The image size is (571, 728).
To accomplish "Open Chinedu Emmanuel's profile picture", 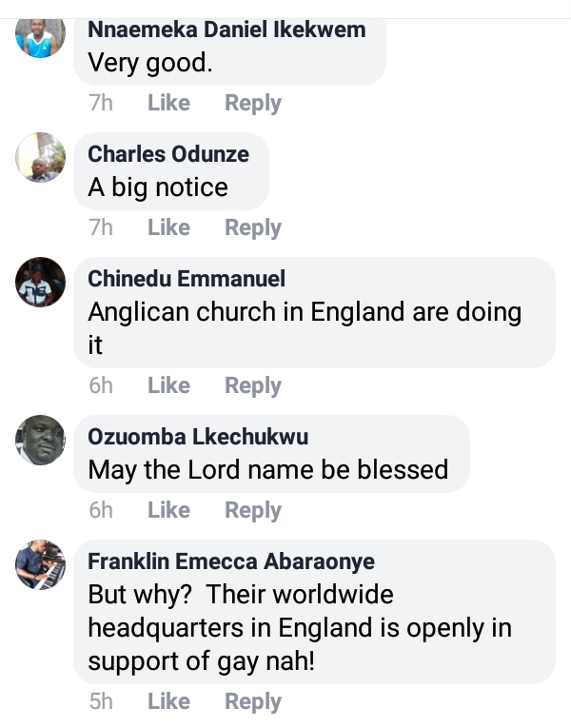I will [x=41, y=282].
